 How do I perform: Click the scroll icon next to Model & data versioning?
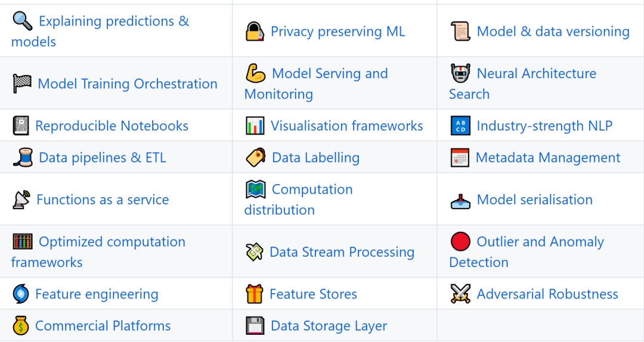(x=460, y=32)
